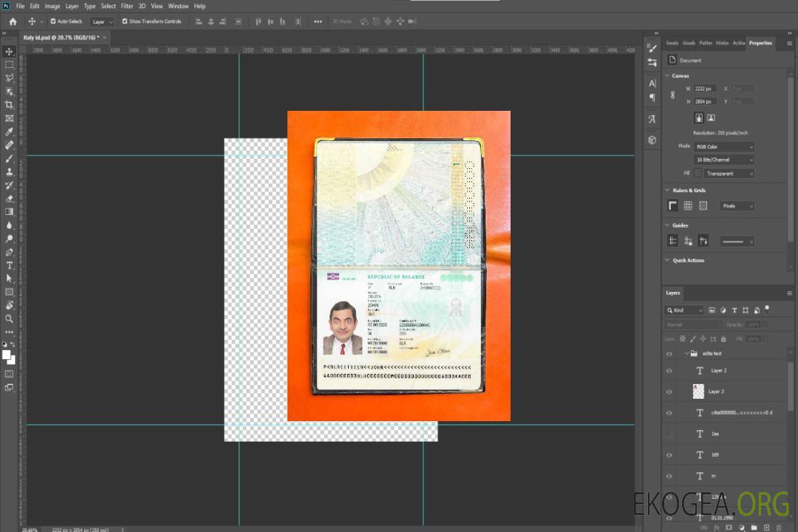Select the Rectangular Marquee tool
This screenshot has height=532, width=798.
pos(9,65)
